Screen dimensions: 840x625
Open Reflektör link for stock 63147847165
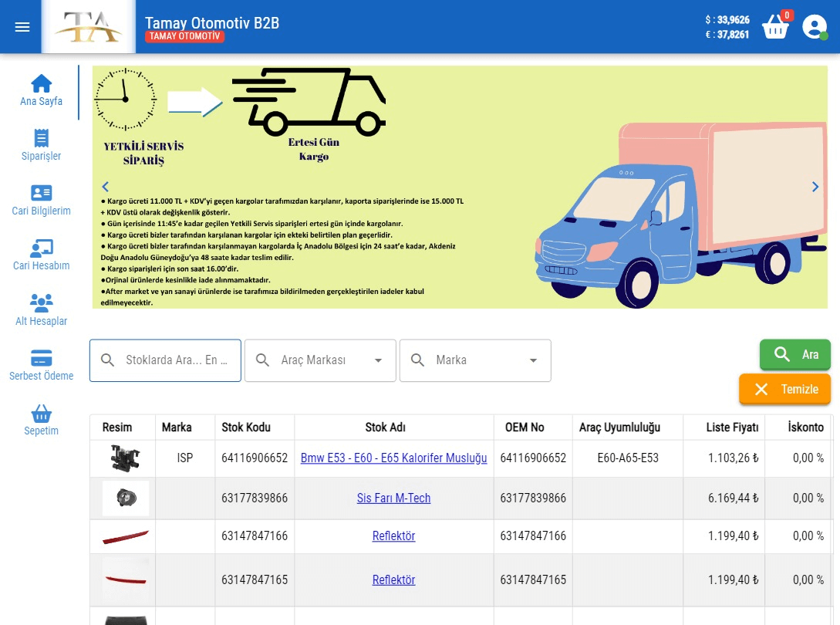tap(393, 579)
